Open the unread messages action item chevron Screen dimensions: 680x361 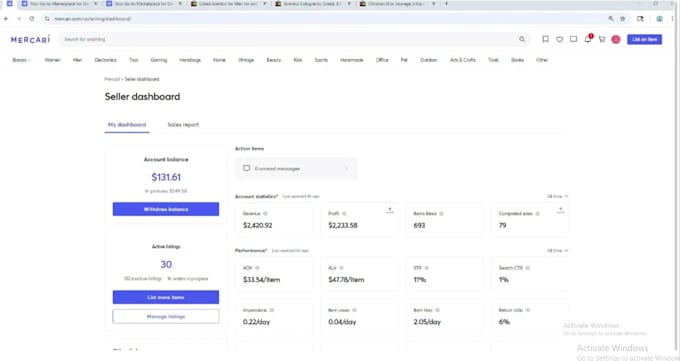347,168
